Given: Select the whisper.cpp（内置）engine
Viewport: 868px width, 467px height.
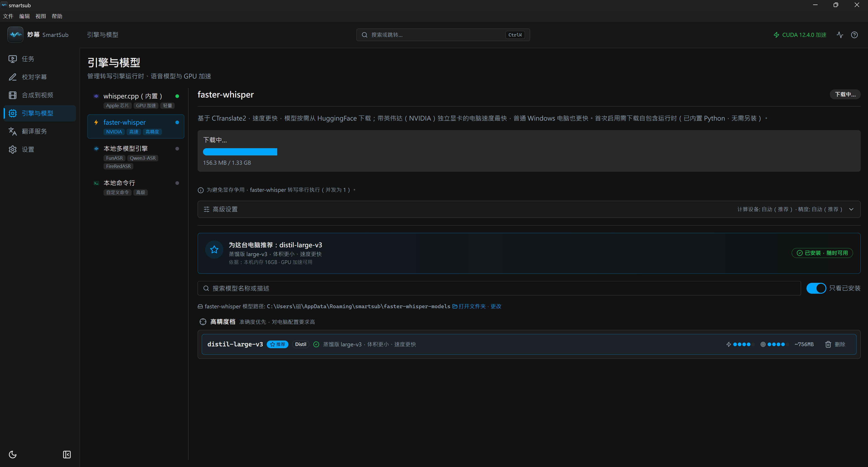Looking at the screenshot, I should click(136, 100).
